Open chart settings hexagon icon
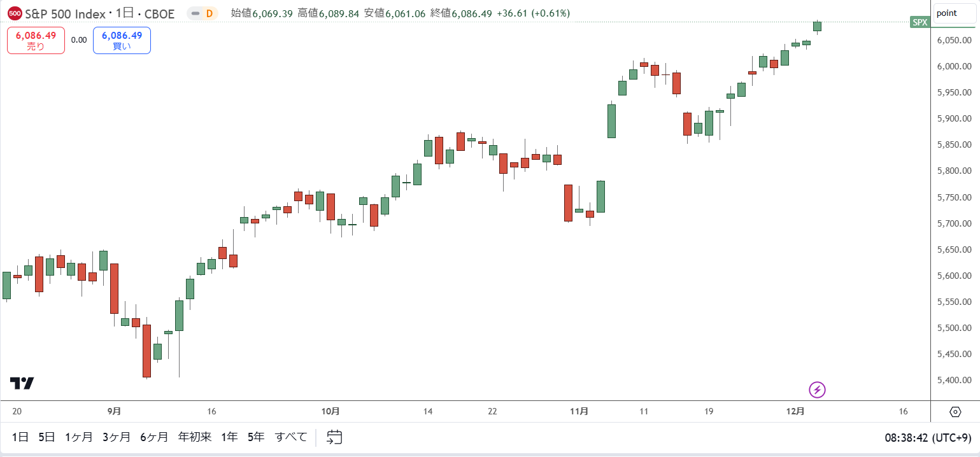980x457 pixels. tap(955, 412)
